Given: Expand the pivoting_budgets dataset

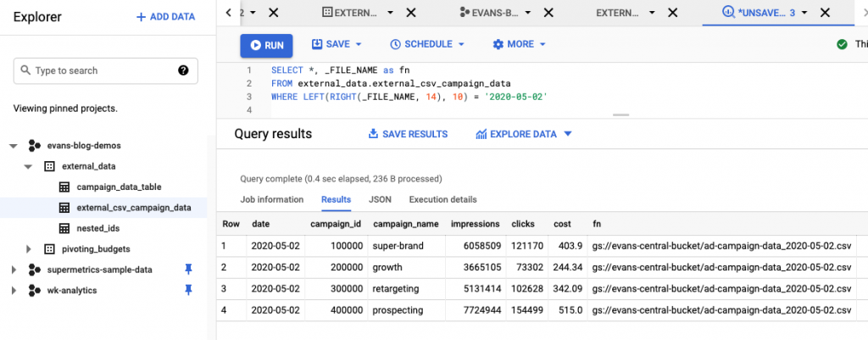Looking at the screenshot, I should (29, 248).
